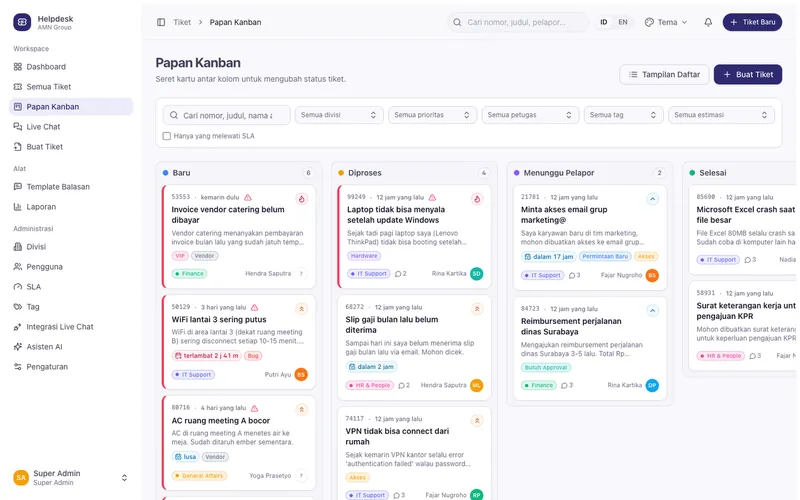Viewport: 800px width, 500px height.
Task: Open Tag in sidebar
Action: point(71,307)
